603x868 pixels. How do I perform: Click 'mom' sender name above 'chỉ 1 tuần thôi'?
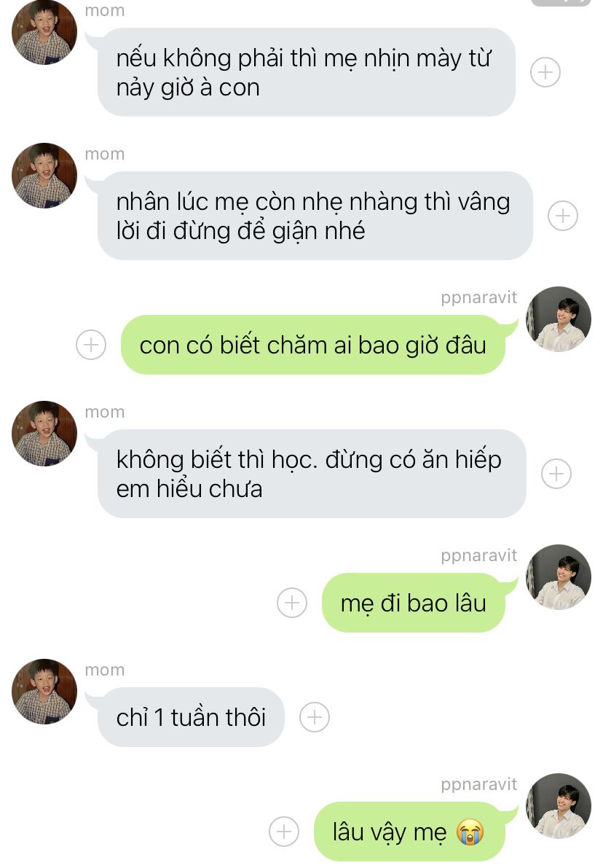105,670
